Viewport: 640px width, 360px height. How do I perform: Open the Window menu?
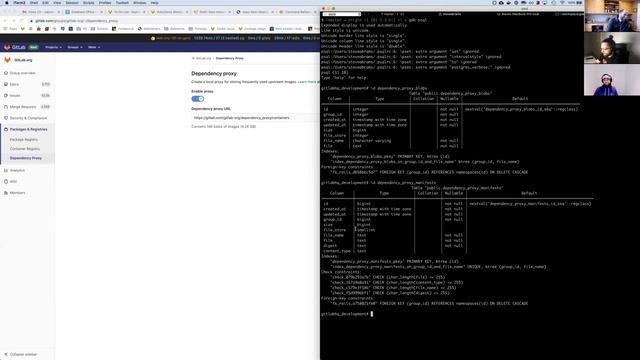pyautogui.click(x=140, y=3)
